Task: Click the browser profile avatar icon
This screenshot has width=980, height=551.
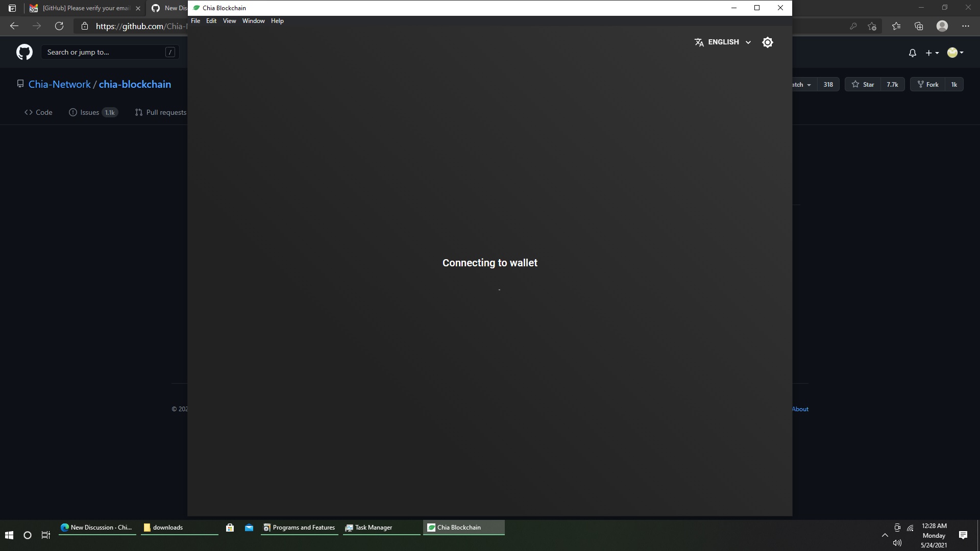Action: coord(942,26)
